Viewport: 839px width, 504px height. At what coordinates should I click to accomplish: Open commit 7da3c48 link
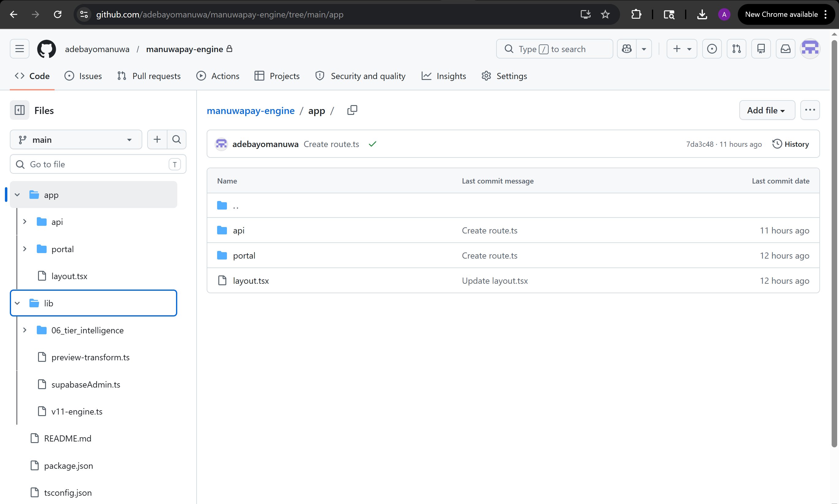(700, 144)
